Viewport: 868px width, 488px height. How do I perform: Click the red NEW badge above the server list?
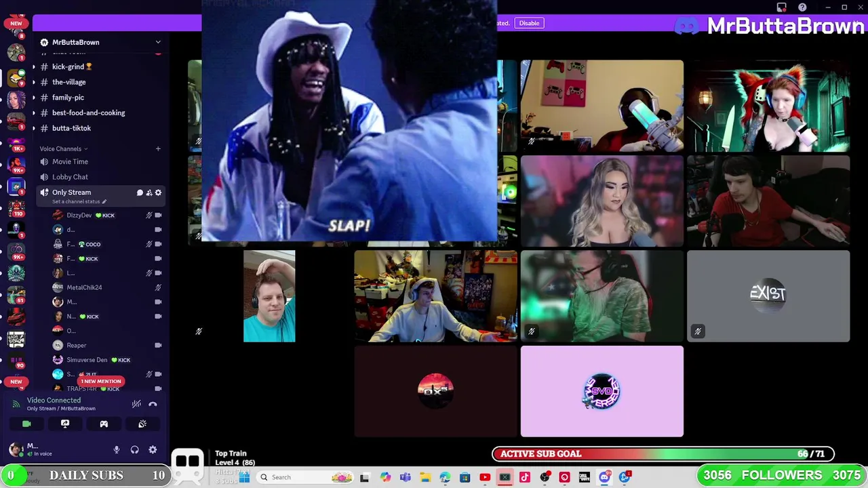coord(16,23)
